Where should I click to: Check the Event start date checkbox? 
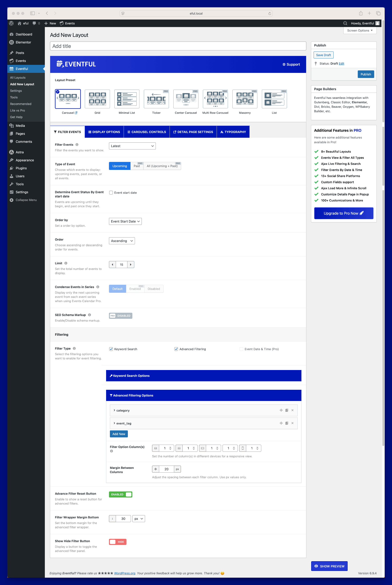click(x=111, y=193)
